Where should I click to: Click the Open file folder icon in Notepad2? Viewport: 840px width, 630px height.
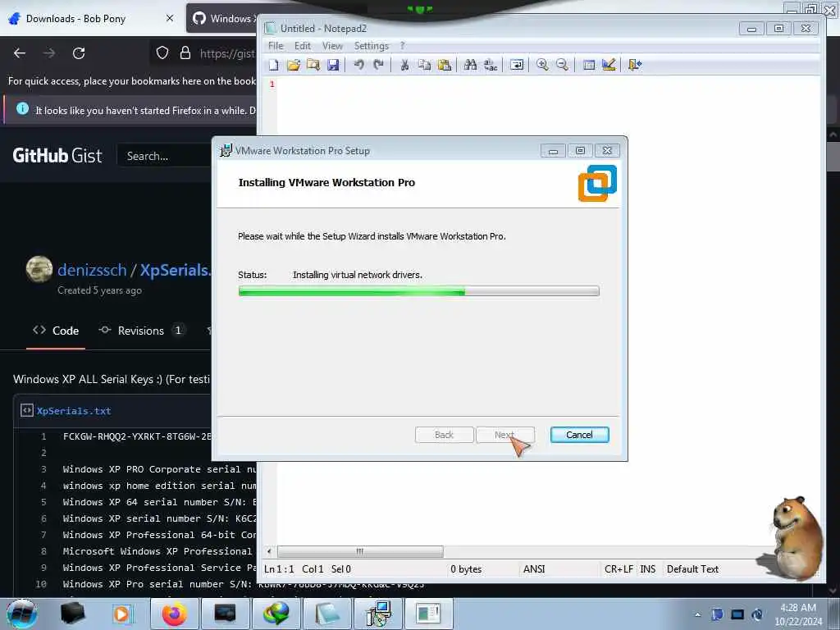[x=294, y=66]
